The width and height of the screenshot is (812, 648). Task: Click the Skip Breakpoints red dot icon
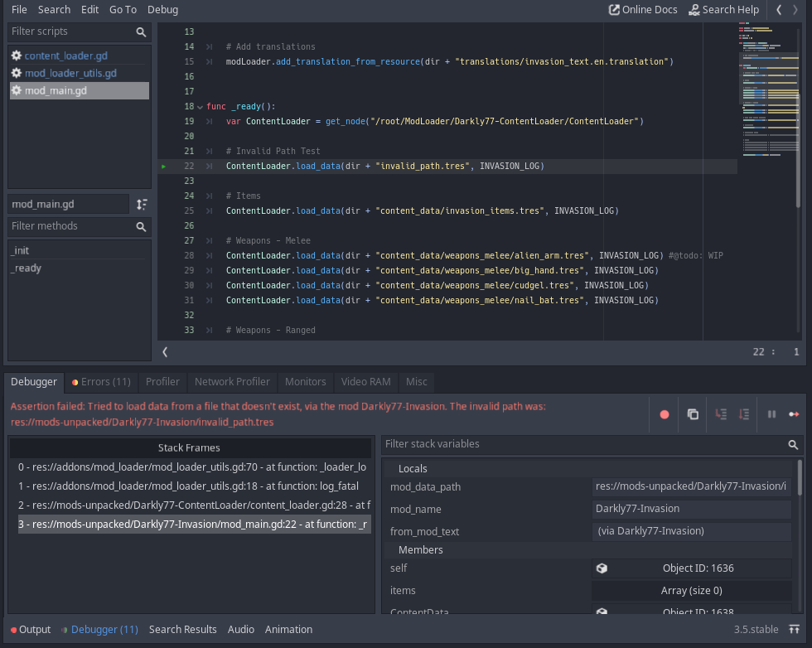664,414
